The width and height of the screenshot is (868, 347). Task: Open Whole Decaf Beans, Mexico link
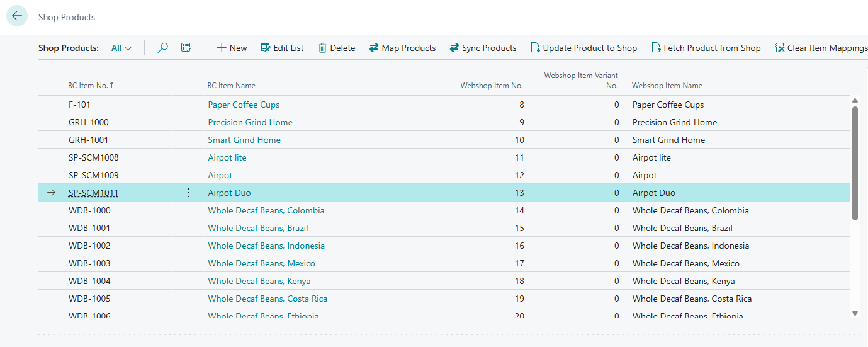261,263
